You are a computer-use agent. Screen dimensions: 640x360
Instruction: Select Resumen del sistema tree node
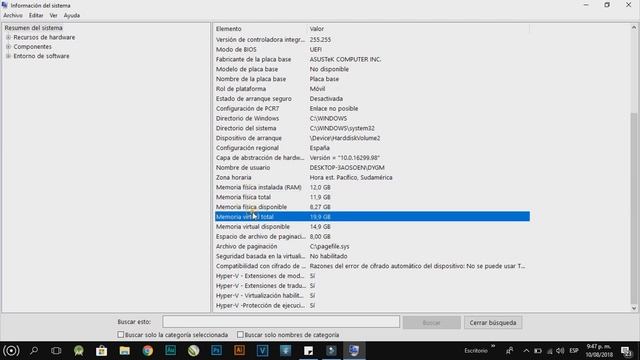coord(33,28)
